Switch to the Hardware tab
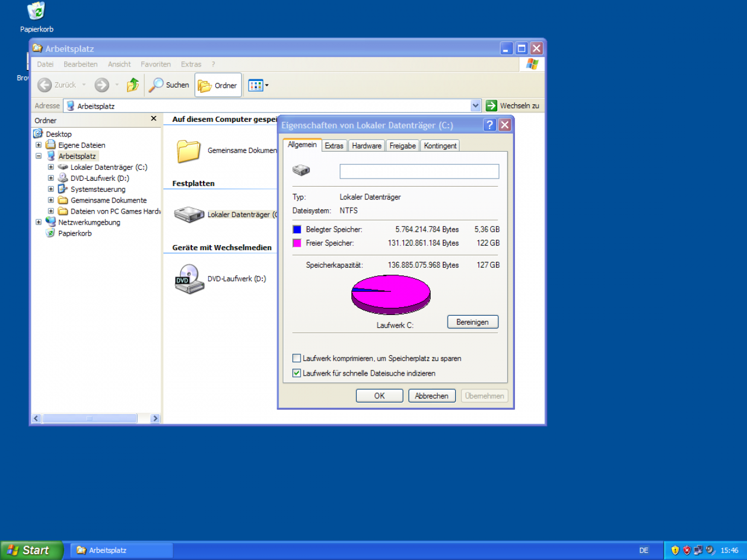 coord(366,146)
